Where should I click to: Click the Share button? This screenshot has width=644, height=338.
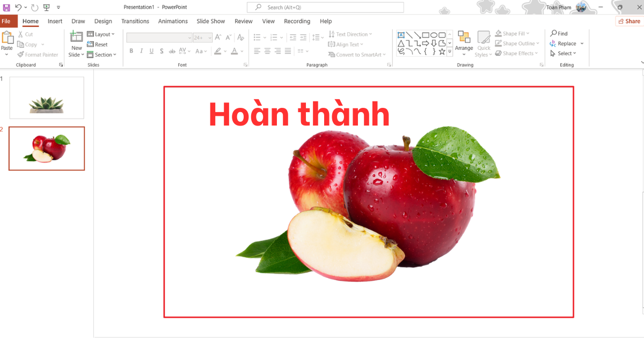(x=629, y=21)
